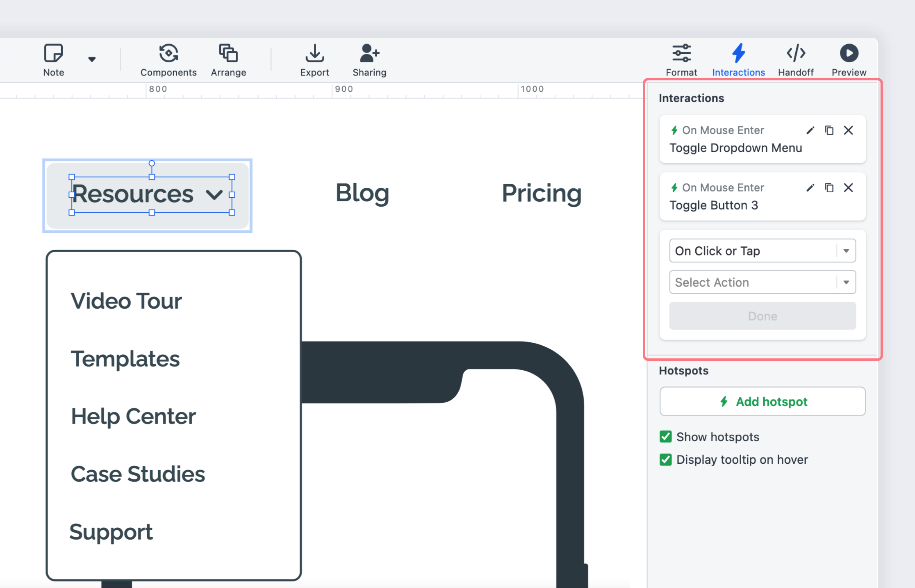Select the Pricing menu text
915x588 pixels.
point(542,194)
